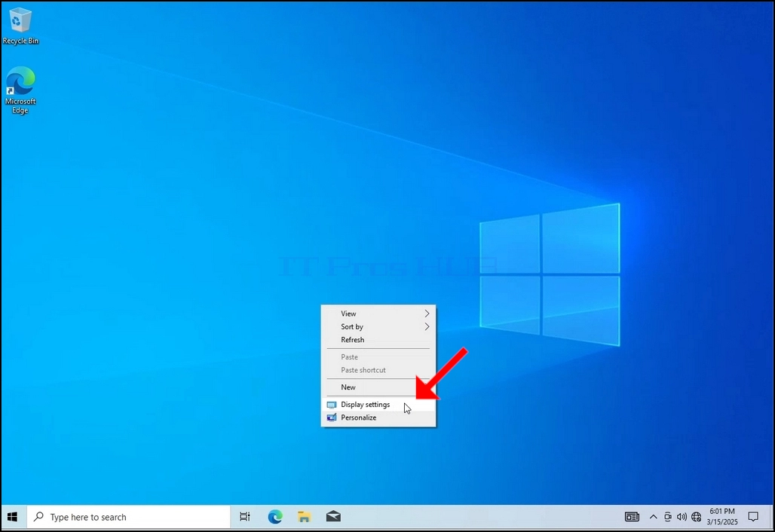Open Display settings from context menu
The width and height of the screenshot is (775, 532).
pyautogui.click(x=378, y=405)
